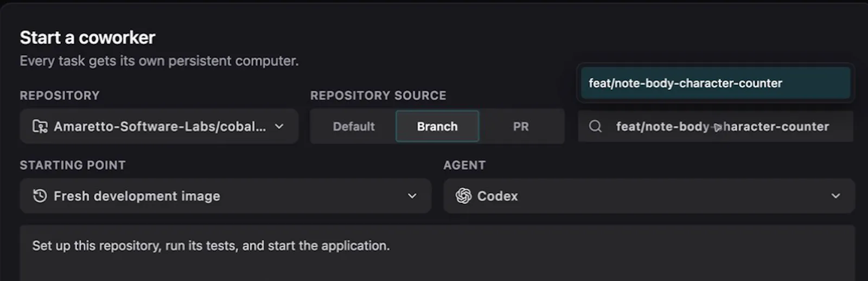Click the Amaretto-Software-Labs repository name

[x=159, y=126]
